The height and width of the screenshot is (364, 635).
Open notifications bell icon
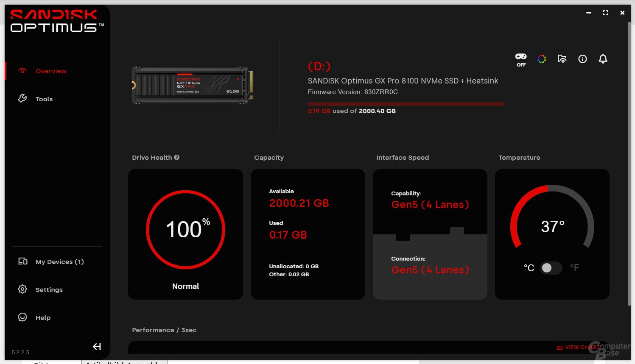tap(603, 59)
